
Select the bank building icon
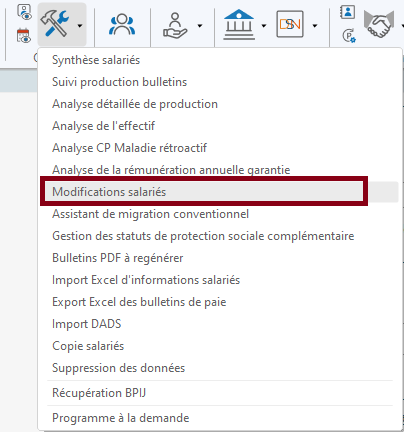[239, 25]
